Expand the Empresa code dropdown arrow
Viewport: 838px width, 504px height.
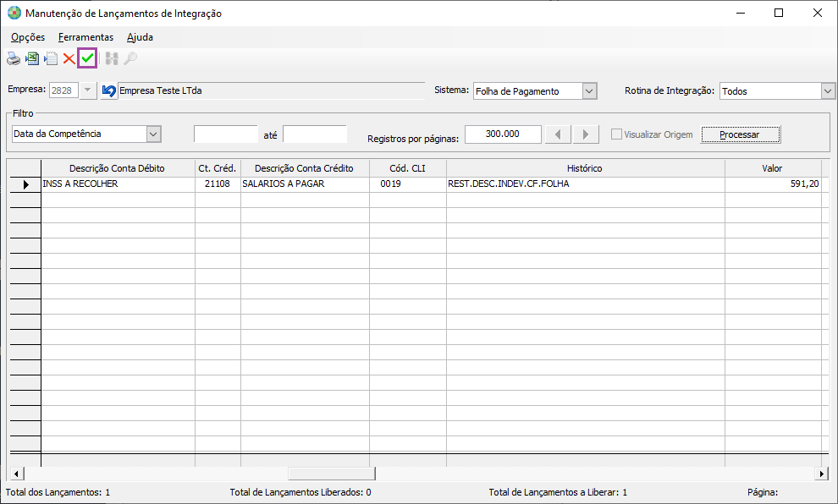pos(88,90)
